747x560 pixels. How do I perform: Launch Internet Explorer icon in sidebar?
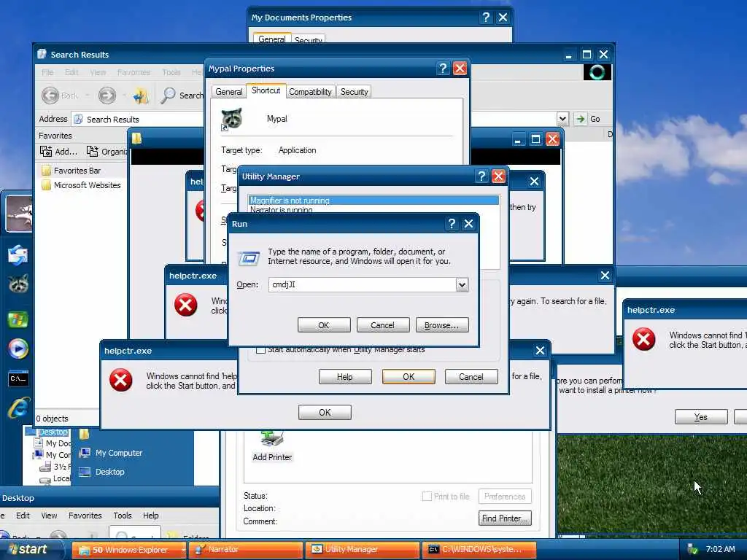click(x=18, y=408)
